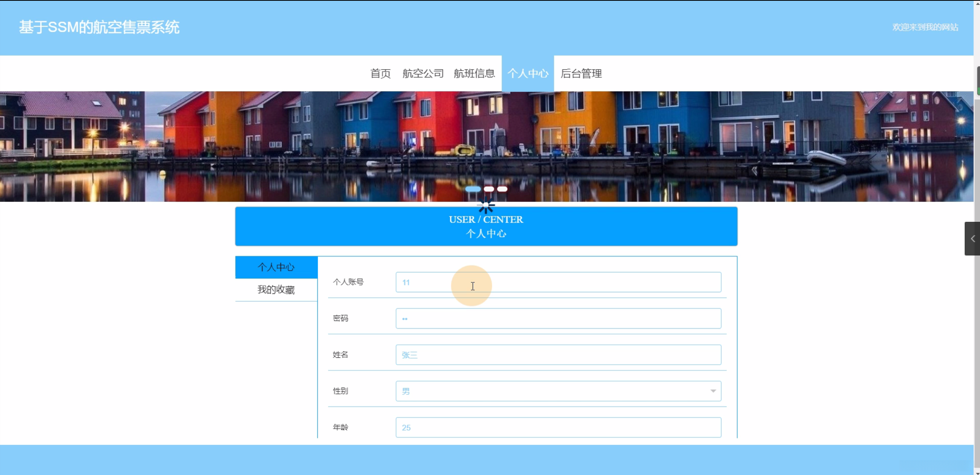Viewport: 980px width, 475px height.
Task: Open the 性别 dropdown arrow
Action: pyautogui.click(x=713, y=391)
